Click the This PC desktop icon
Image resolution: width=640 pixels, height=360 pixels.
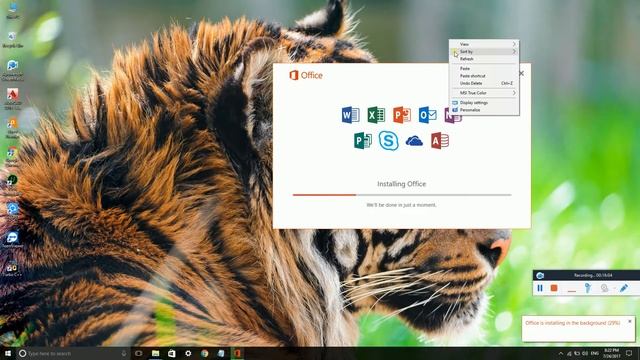pyautogui.click(x=13, y=10)
